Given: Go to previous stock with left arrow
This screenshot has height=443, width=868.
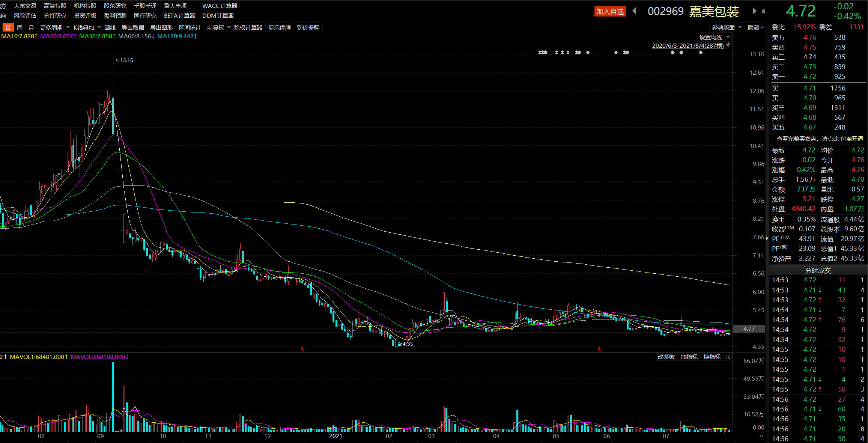Looking at the screenshot, I should (634, 11).
